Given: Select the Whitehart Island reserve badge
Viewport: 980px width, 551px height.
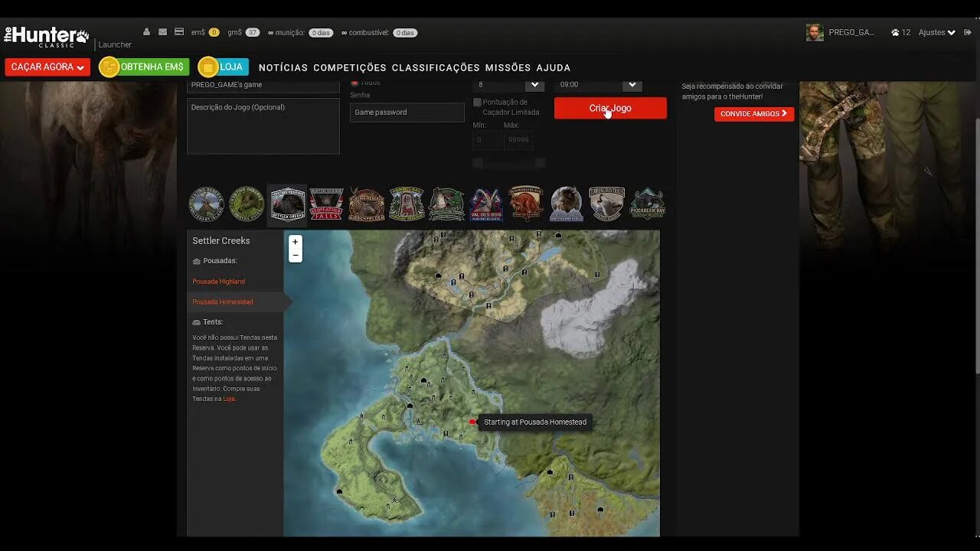Looking at the screenshot, I should pos(207,204).
